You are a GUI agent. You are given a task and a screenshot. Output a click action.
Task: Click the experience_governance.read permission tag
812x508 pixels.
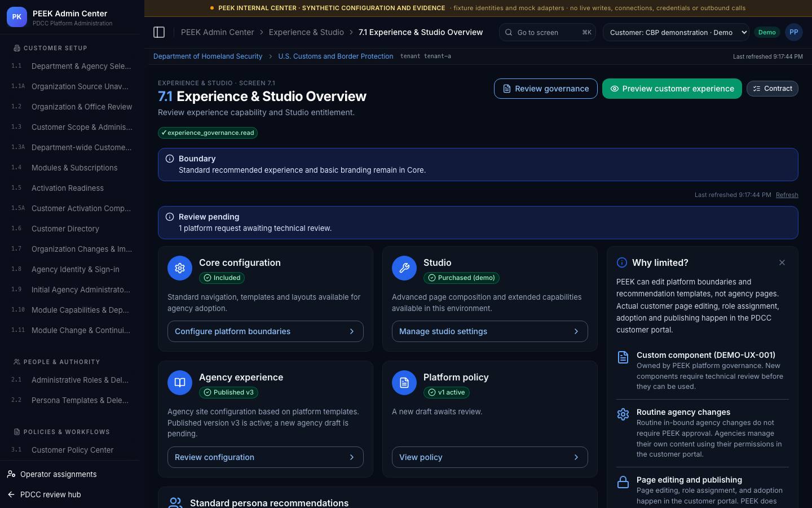tap(208, 133)
